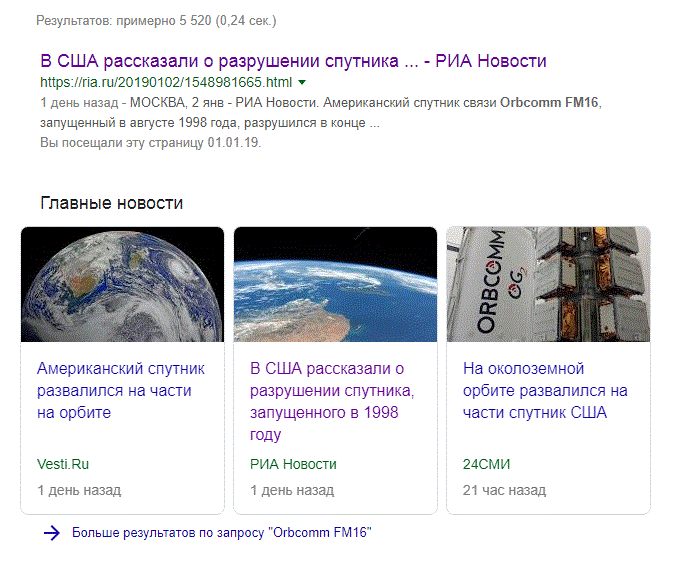Click '1 день назад' under Vesti.Ru card
This screenshot has width=693, height=565.
pos(79,490)
